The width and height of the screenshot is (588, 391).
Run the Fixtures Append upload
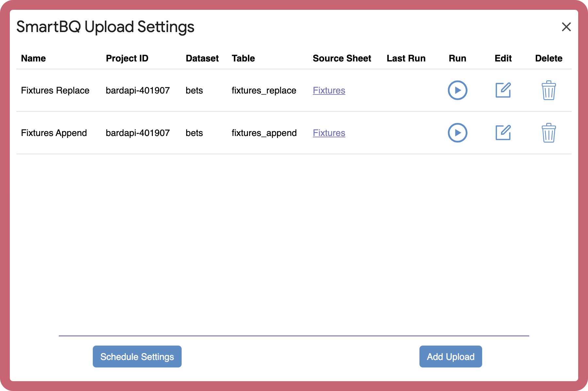(x=457, y=133)
